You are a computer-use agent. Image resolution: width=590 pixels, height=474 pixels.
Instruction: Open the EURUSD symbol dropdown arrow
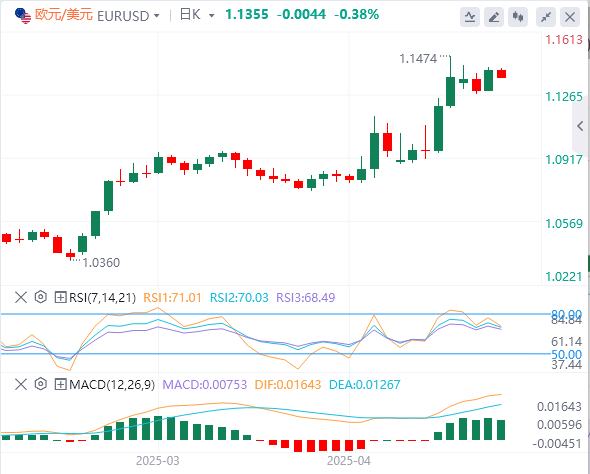pyautogui.click(x=157, y=16)
